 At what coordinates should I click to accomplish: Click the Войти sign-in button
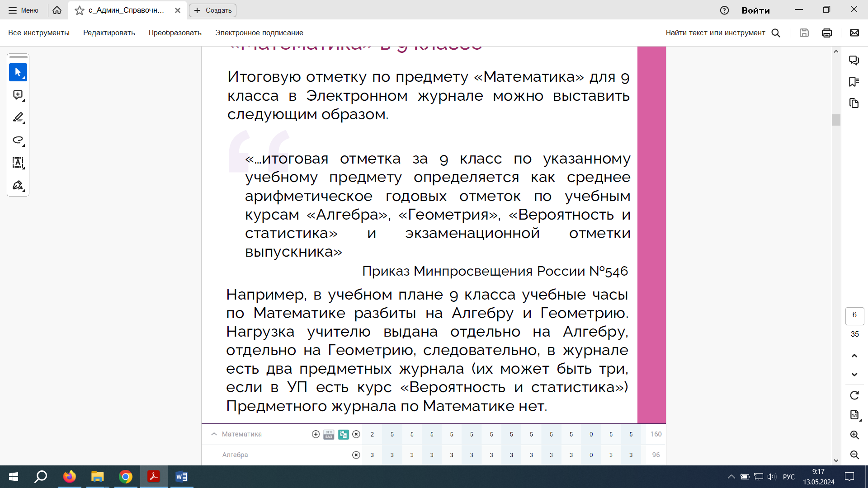tap(755, 10)
